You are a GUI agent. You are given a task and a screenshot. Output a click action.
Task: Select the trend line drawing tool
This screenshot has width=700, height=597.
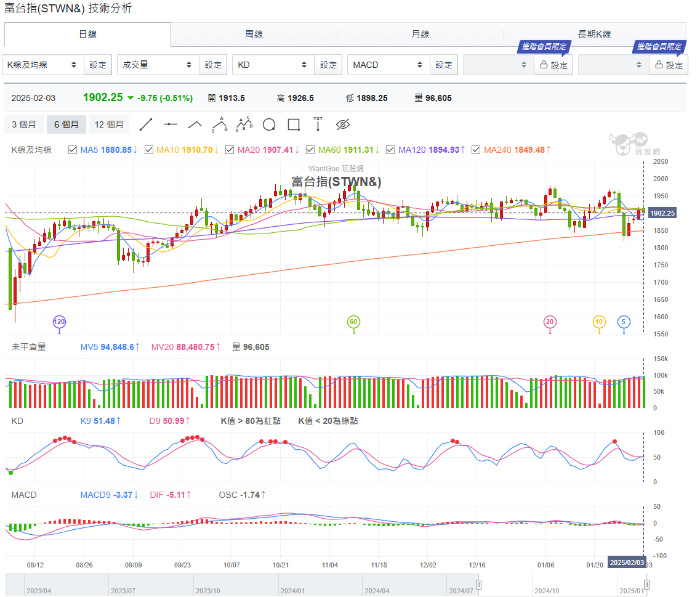click(146, 125)
